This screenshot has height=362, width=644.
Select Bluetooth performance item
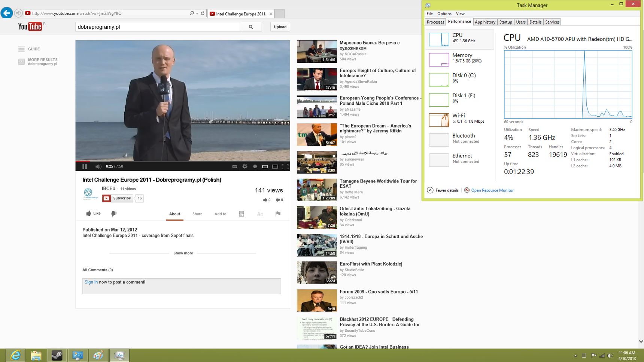[x=460, y=139]
